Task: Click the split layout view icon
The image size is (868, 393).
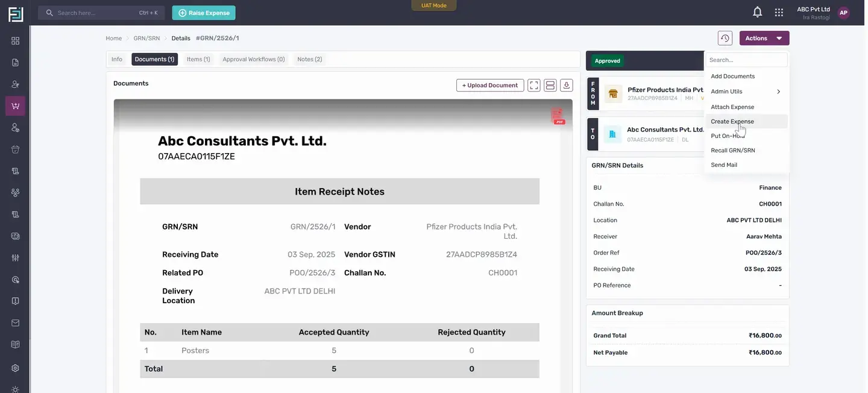Action: [550, 85]
